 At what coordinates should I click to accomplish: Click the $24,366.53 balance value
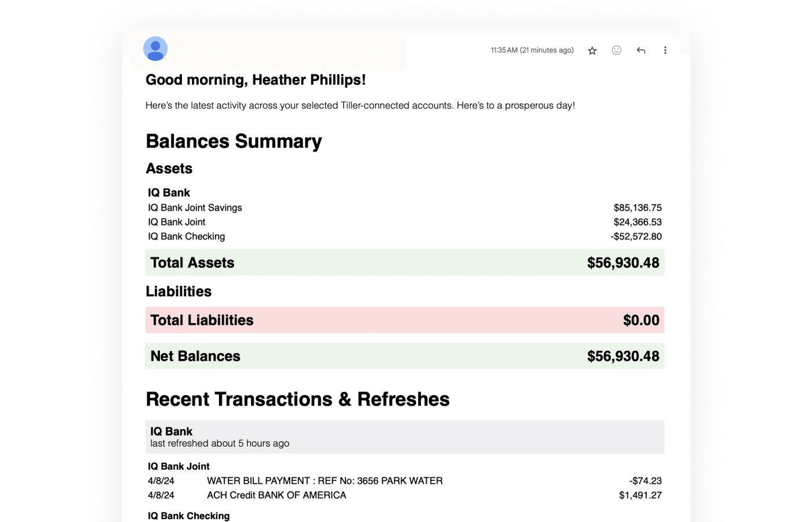coord(638,222)
